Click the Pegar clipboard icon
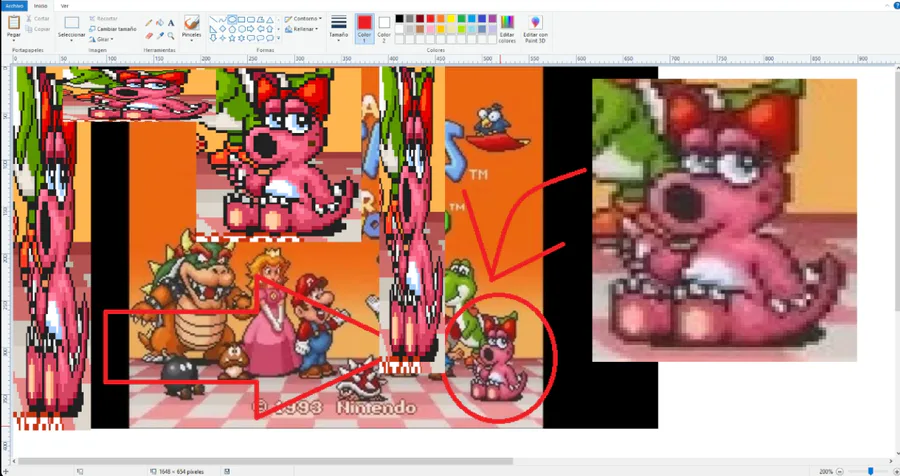Screen dimensions: 900x476 point(14,22)
